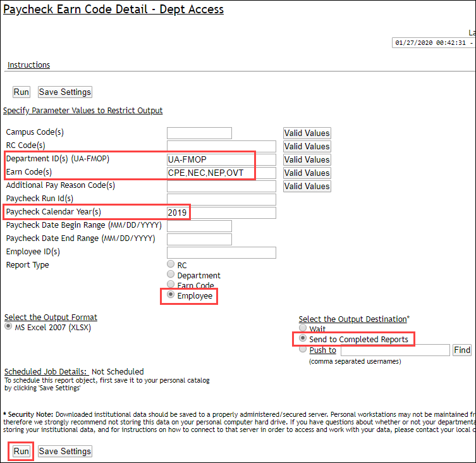Select the Earn Code report type radio button
Viewport: 476px width, 463px height.
click(171, 284)
